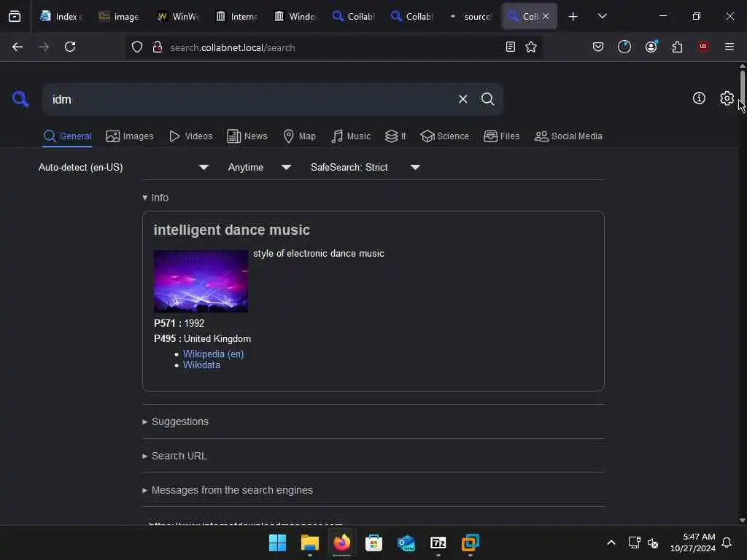Open Windows Start menu

click(x=277, y=542)
